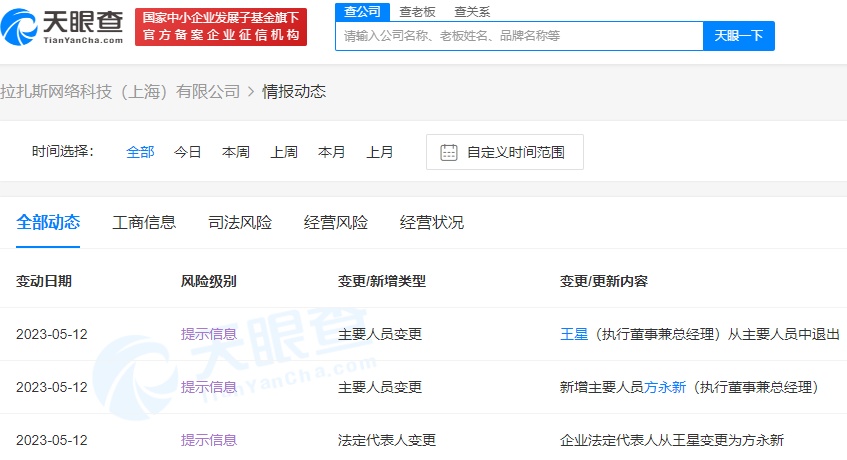Switch to the 全部动态 tab
Screen dimensions: 847x460
pyautogui.click(x=48, y=222)
